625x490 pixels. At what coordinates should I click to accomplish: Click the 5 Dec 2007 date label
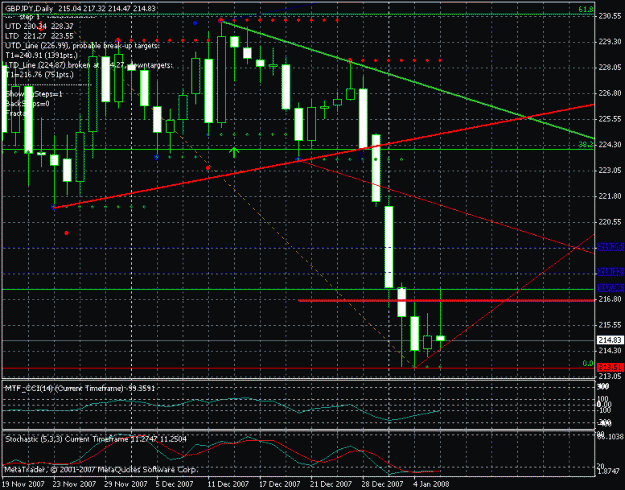pyautogui.click(x=175, y=484)
